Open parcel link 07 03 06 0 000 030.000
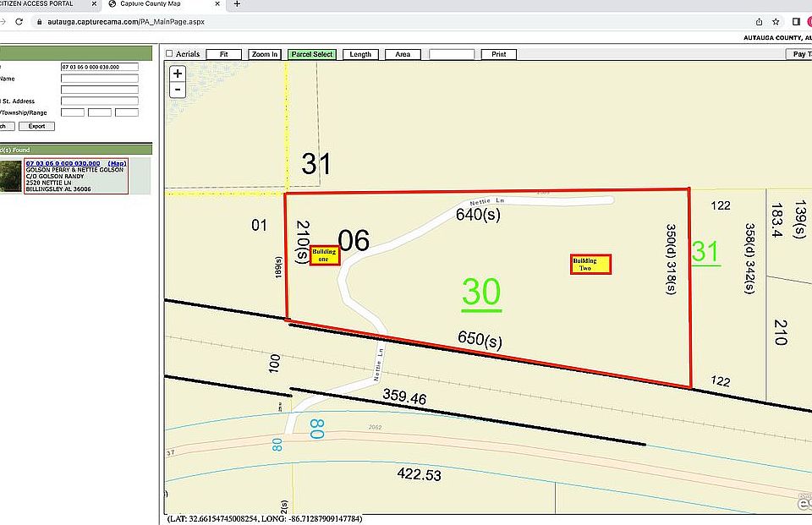Viewport: 812px width, 525px height. (63, 163)
